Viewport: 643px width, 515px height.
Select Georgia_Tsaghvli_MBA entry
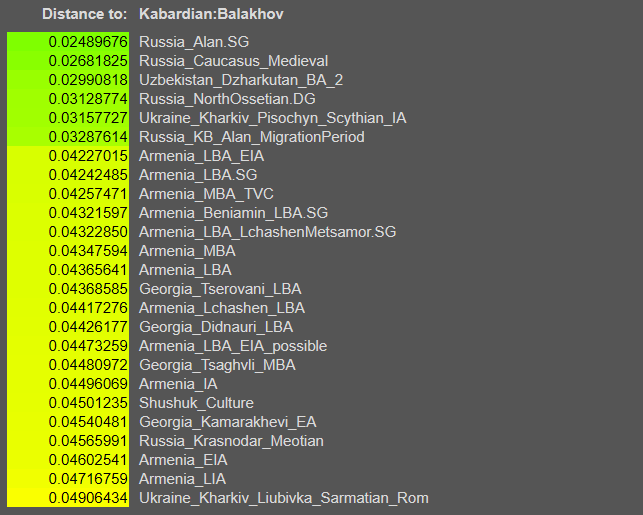(x=217, y=365)
